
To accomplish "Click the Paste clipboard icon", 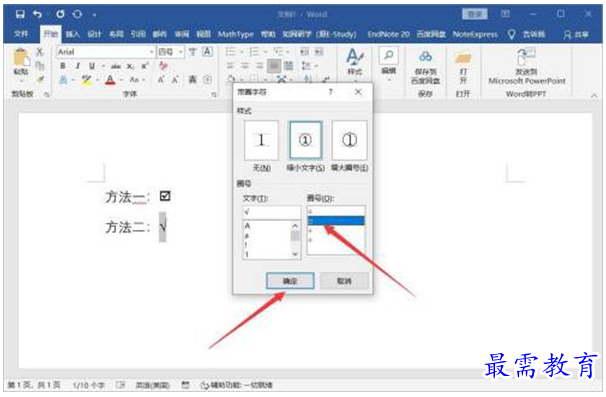I will (21, 58).
